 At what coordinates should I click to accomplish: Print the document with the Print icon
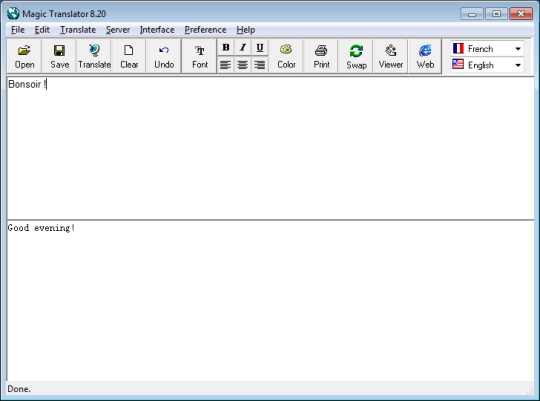(x=321, y=56)
